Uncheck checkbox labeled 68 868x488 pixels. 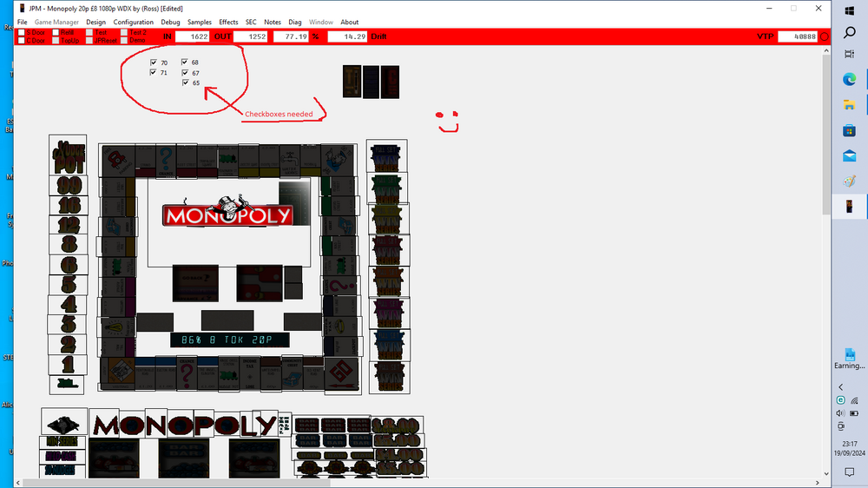point(184,62)
